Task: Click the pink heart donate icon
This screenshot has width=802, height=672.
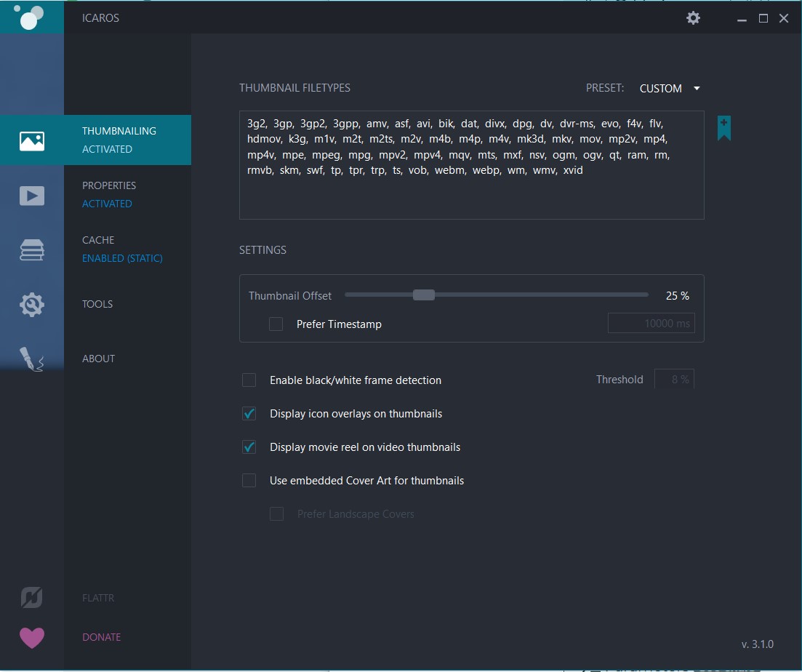Action: coord(32,638)
